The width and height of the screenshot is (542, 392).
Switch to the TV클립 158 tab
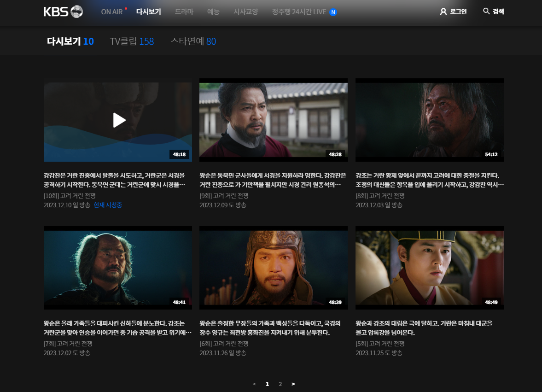tap(132, 41)
